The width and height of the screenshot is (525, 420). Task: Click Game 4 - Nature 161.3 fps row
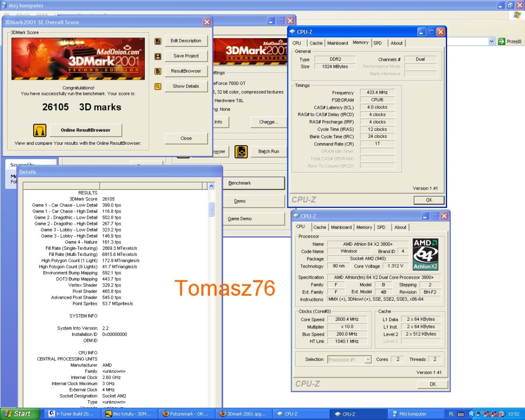tap(115, 242)
